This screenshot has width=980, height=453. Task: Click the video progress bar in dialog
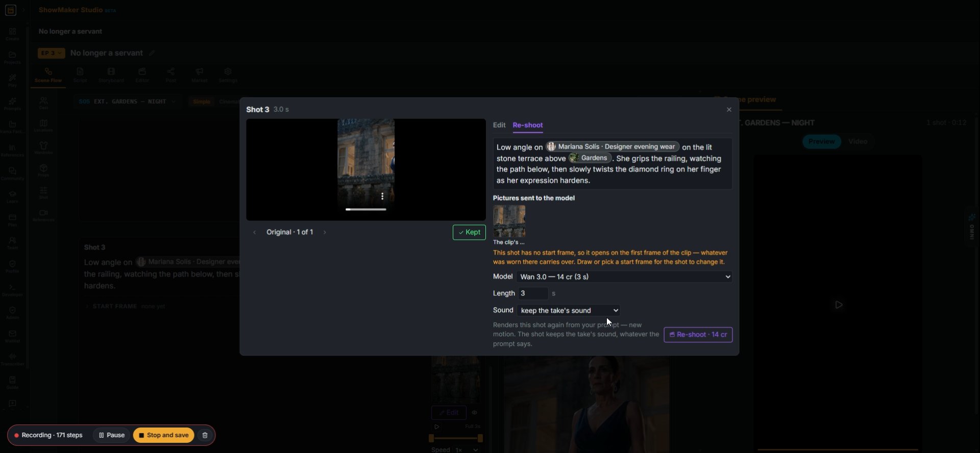(x=365, y=209)
